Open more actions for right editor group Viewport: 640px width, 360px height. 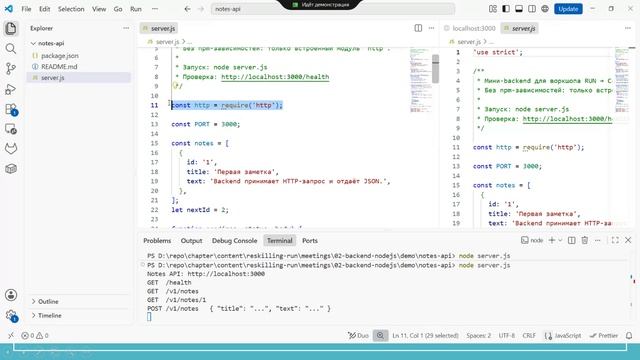click(x=628, y=28)
